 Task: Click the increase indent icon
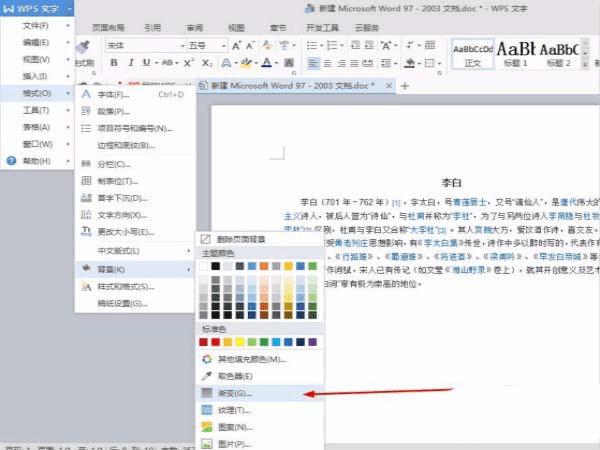pyautogui.click(x=369, y=46)
